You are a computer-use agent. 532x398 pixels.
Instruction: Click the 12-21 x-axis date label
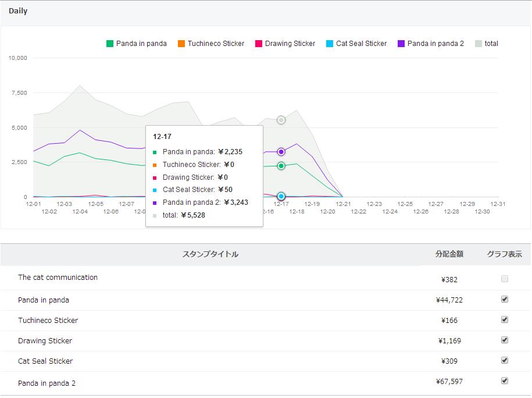pos(343,204)
